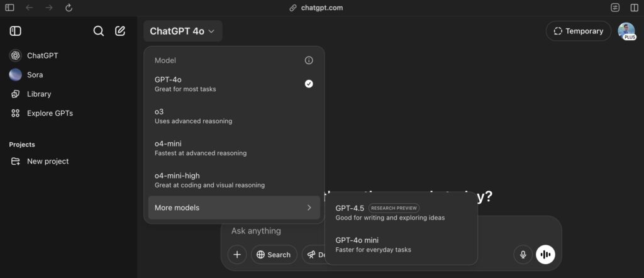Open Library in the sidebar
This screenshot has width=644, height=278.
[x=69, y=94]
